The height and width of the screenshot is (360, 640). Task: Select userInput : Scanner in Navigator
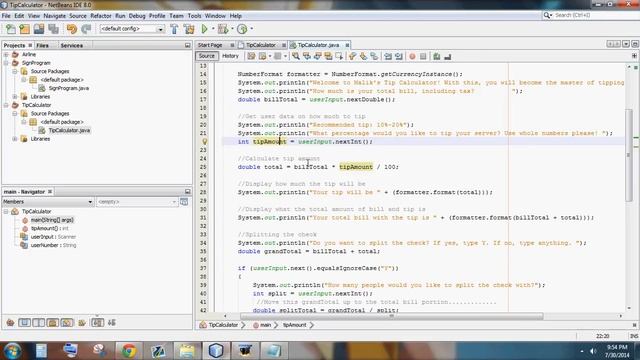point(53,237)
